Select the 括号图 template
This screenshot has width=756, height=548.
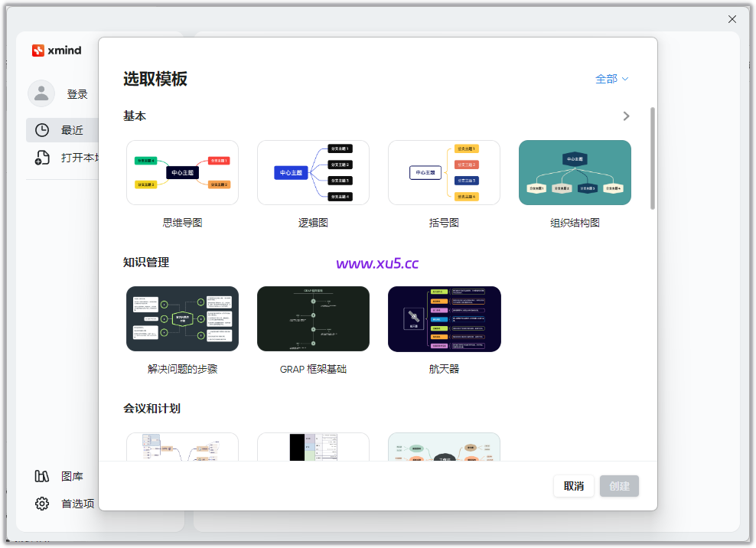tap(444, 172)
